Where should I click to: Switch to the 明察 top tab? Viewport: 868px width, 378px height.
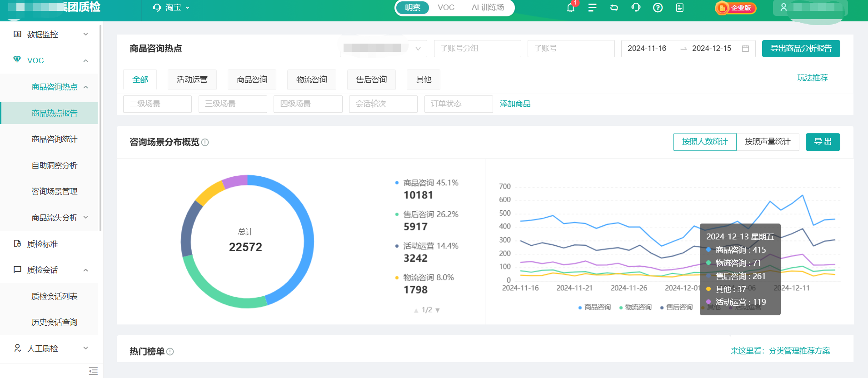point(413,8)
